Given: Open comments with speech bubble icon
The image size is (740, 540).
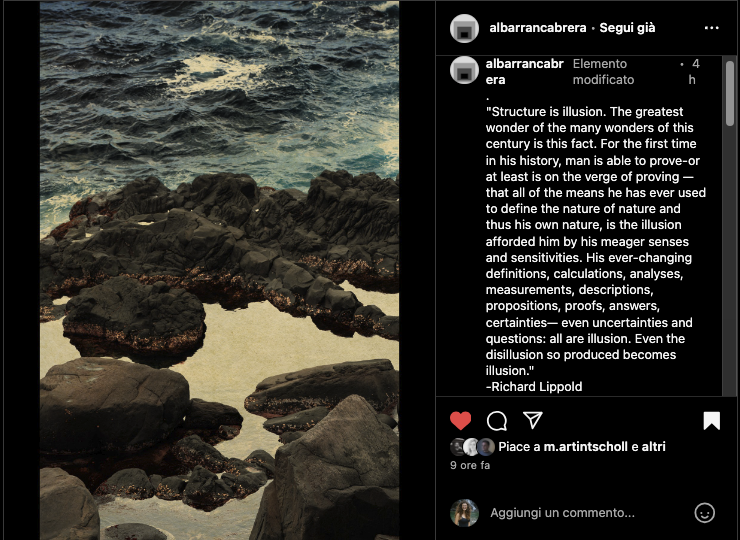Looking at the screenshot, I should [496, 421].
